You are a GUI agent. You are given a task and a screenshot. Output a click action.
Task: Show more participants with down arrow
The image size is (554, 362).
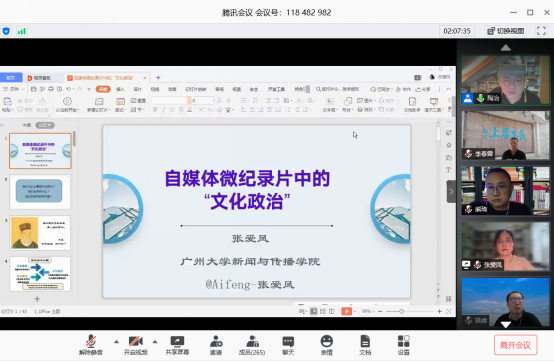506,324
